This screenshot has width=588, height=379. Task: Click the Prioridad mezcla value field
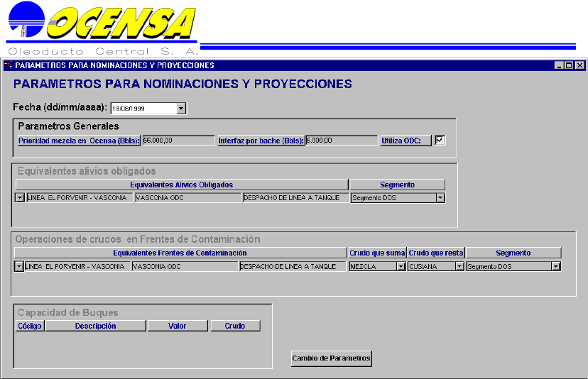[x=178, y=141]
